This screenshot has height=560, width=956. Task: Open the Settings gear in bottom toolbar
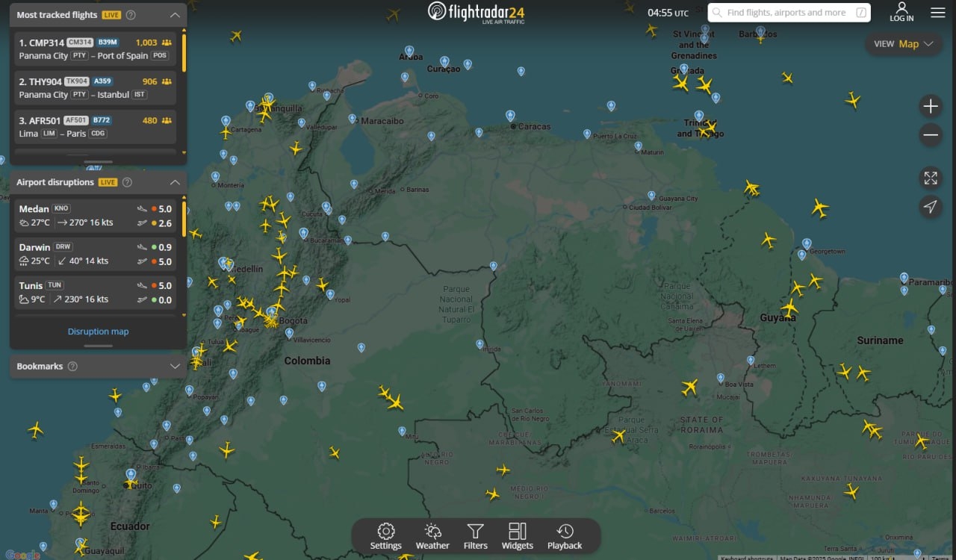(x=385, y=536)
